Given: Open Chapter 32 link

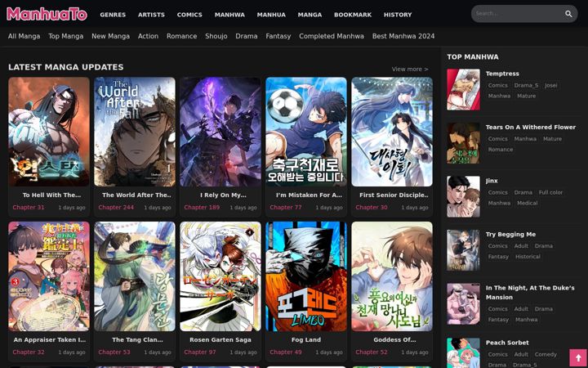Looking at the screenshot, I should coord(29,352).
